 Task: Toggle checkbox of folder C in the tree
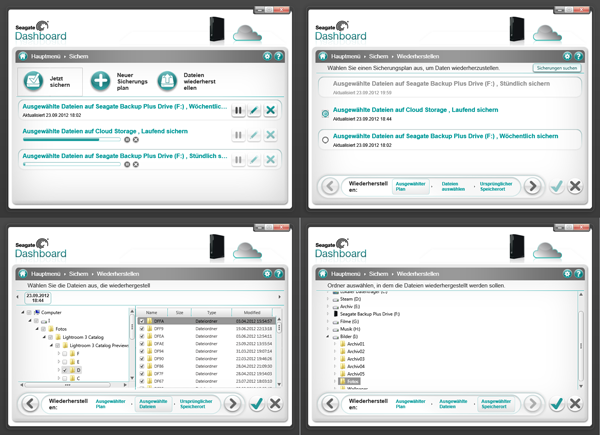point(65,378)
